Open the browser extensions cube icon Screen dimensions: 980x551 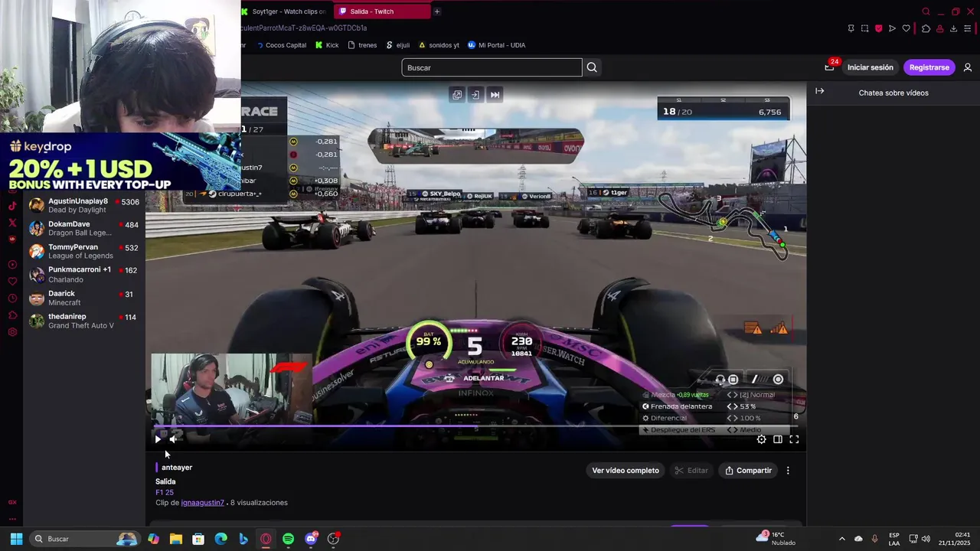(x=926, y=28)
